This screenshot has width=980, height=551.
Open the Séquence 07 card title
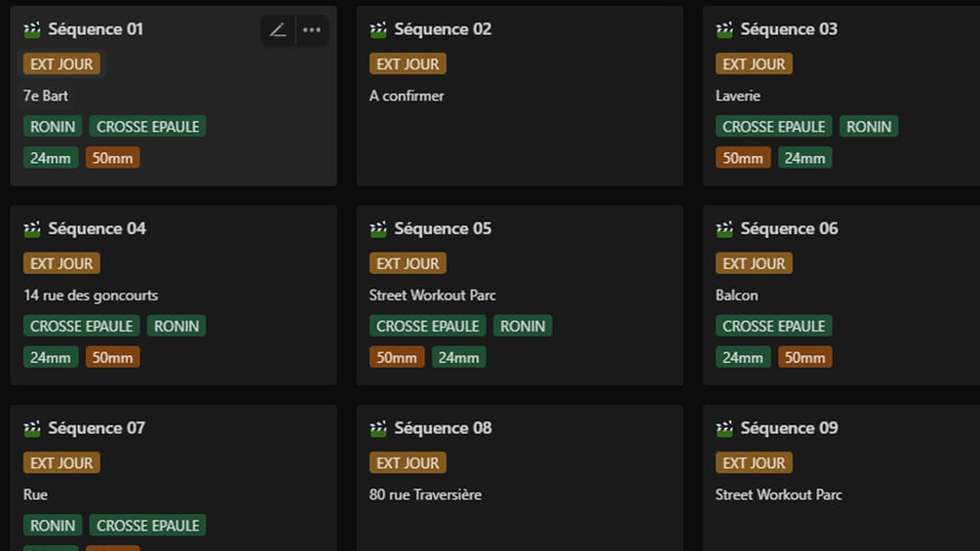coord(97,428)
